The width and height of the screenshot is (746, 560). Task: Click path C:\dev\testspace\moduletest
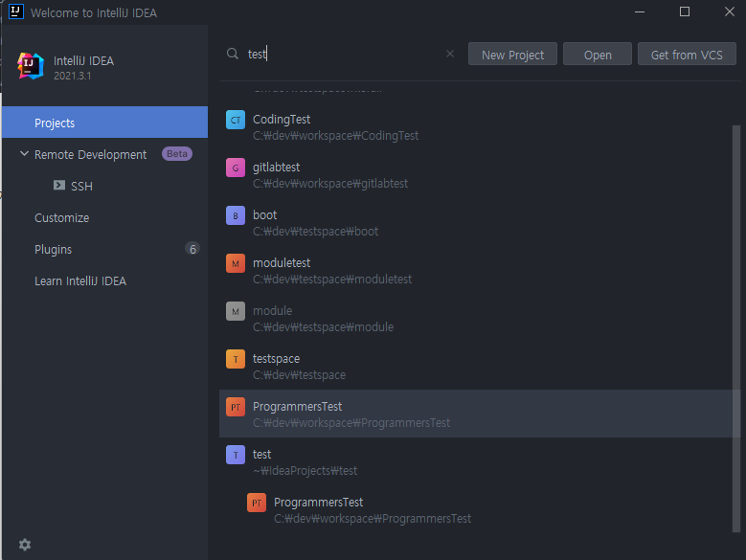(332, 280)
